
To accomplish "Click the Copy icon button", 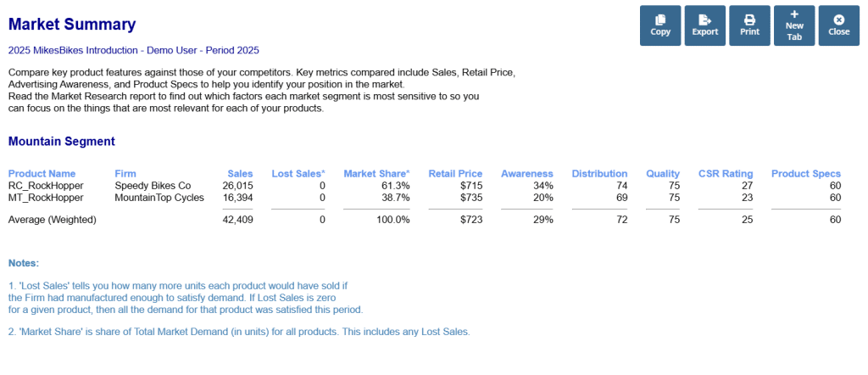I will [660, 25].
